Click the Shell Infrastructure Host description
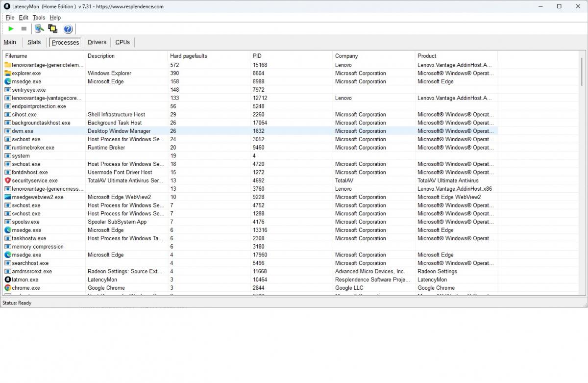This screenshot has height=383, width=588. [117, 114]
